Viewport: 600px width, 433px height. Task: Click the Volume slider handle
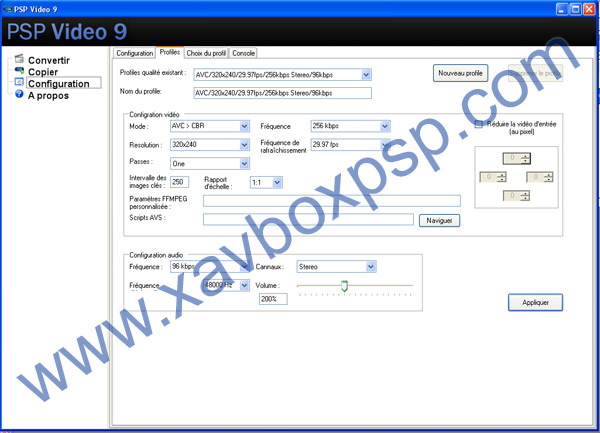(344, 286)
